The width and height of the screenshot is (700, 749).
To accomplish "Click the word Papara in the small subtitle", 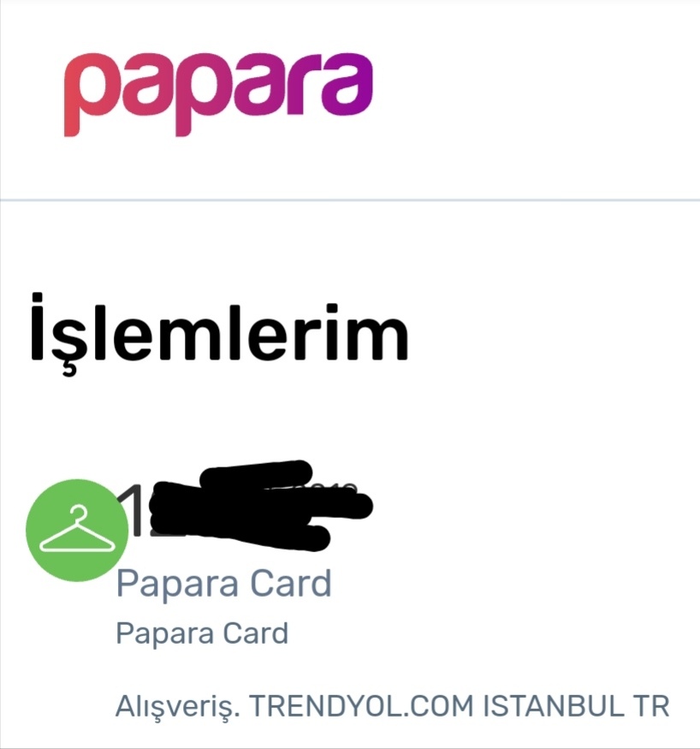I will 165,634.
